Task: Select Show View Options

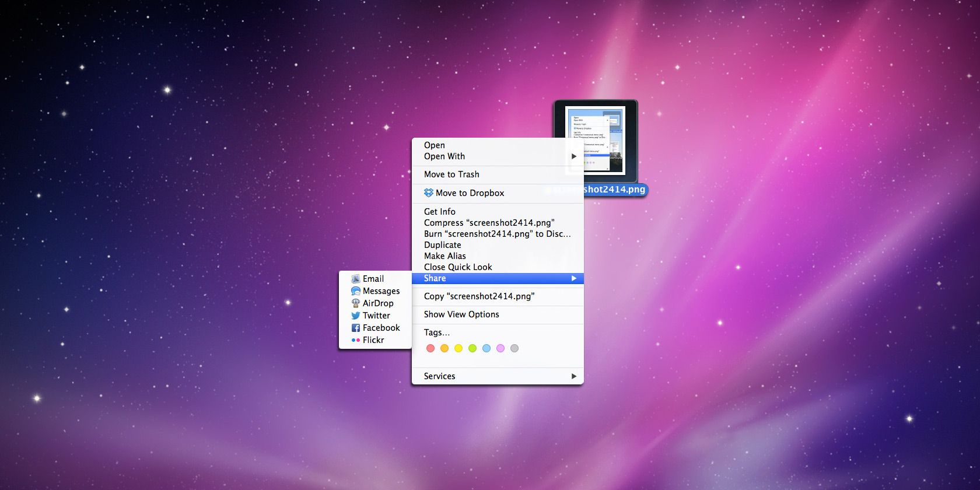Action: coord(461,314)
